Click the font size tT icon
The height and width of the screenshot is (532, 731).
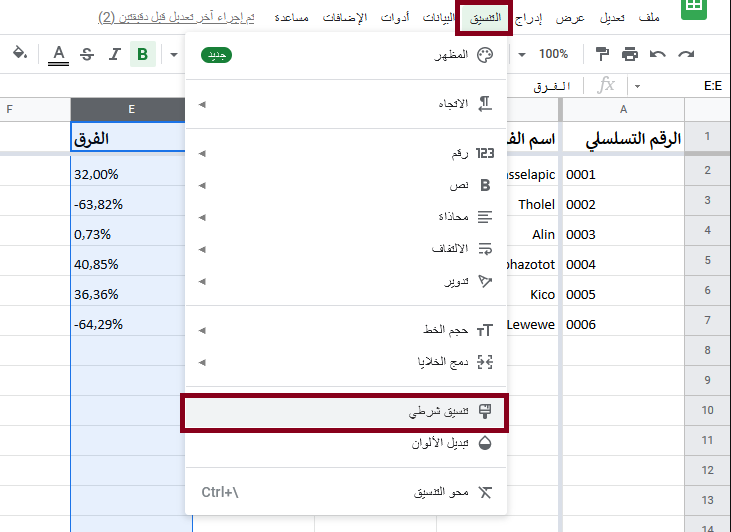click(x=485, y=331)
